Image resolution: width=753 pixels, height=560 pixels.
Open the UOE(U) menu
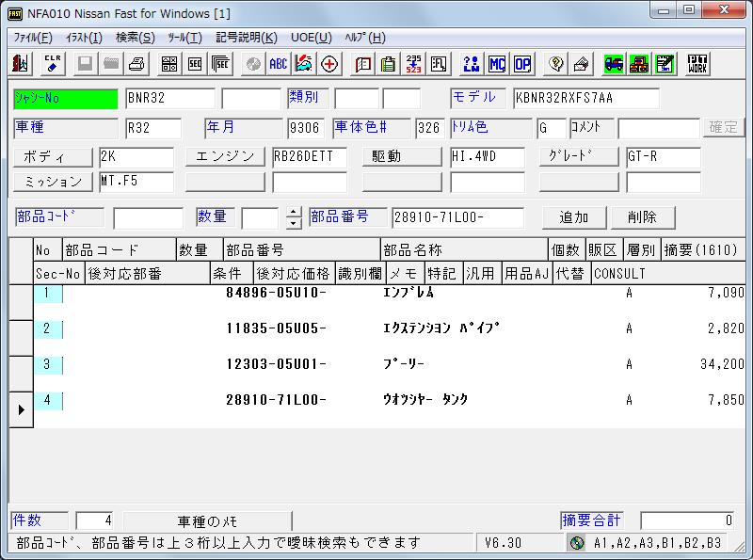coord(312,38)
